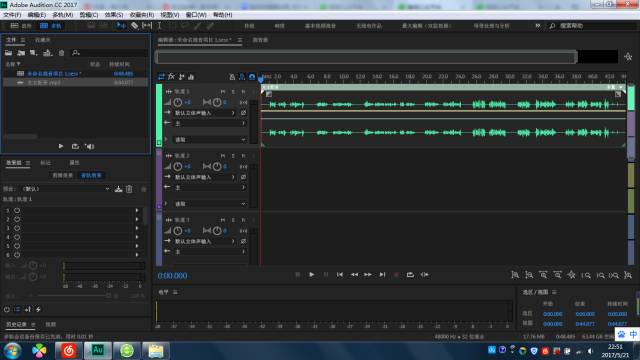Play the selected file in Files panel
The image size is (640, 360).
(x=61, y=146)
